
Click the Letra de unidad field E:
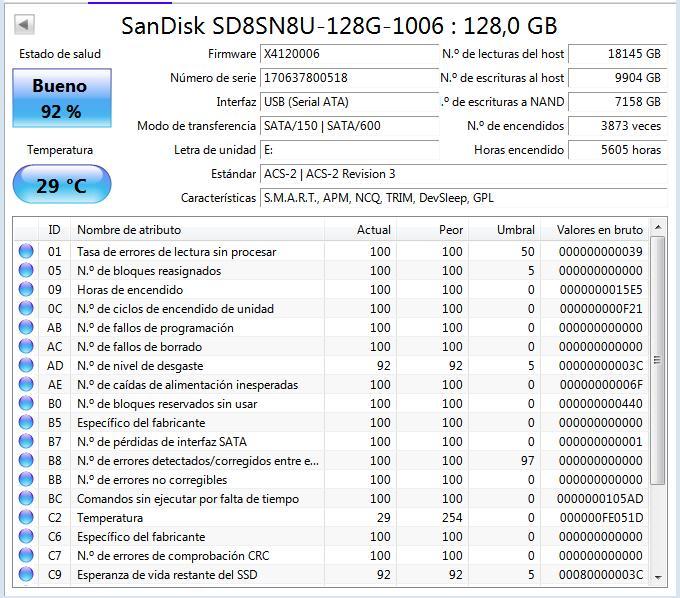pyautogui.click(x=349, y=150)
